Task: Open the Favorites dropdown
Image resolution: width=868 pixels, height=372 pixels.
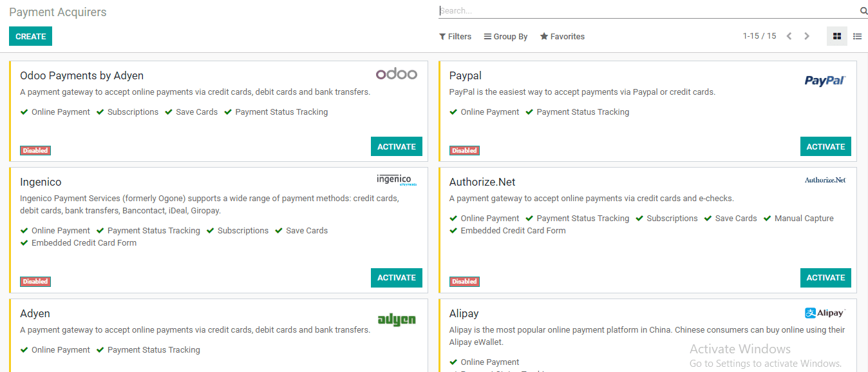Action: [x=562, y=37]
